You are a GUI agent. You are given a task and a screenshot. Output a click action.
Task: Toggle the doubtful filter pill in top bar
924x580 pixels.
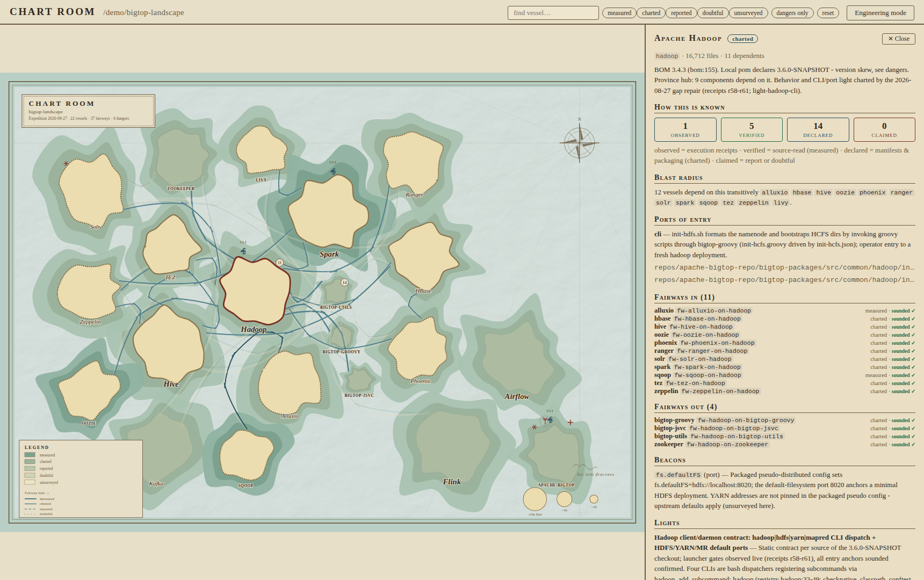pos(713,13)
